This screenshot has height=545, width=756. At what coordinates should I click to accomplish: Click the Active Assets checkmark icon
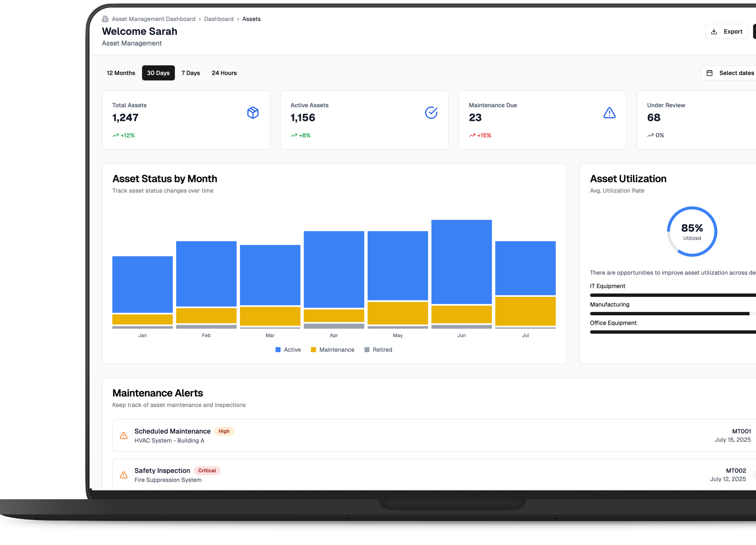click(x=431, y=113)
